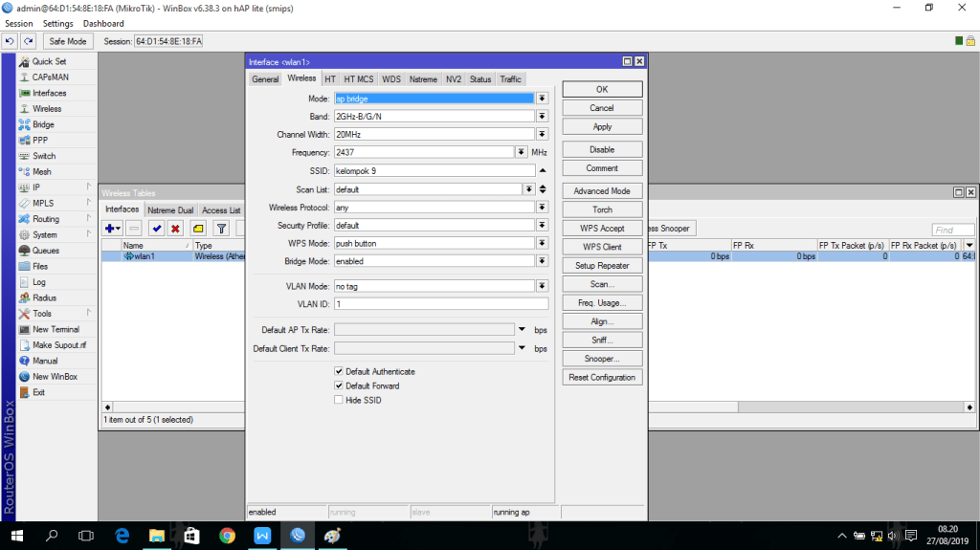The width and height of the screenshot is (980, 550).
Task: Open New Terminal from sidebar
Action: tap(56, 329)
